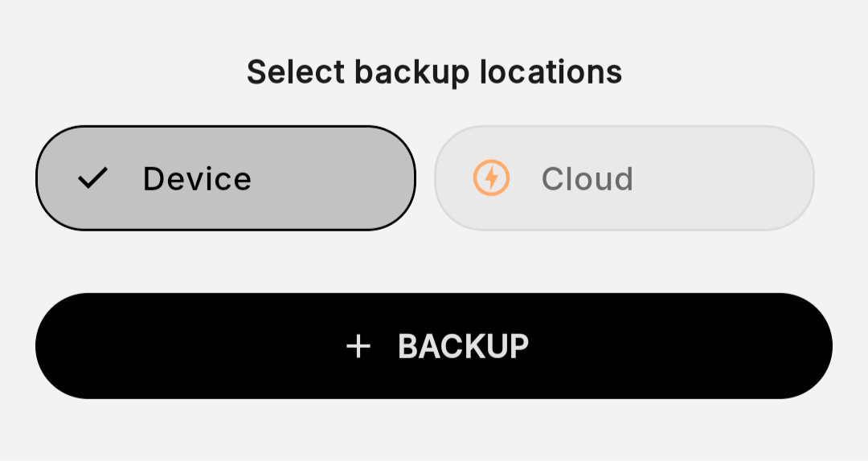Deselect Device as a backup location
Viewport: 868px width, 461px height.
coord(226,178)
